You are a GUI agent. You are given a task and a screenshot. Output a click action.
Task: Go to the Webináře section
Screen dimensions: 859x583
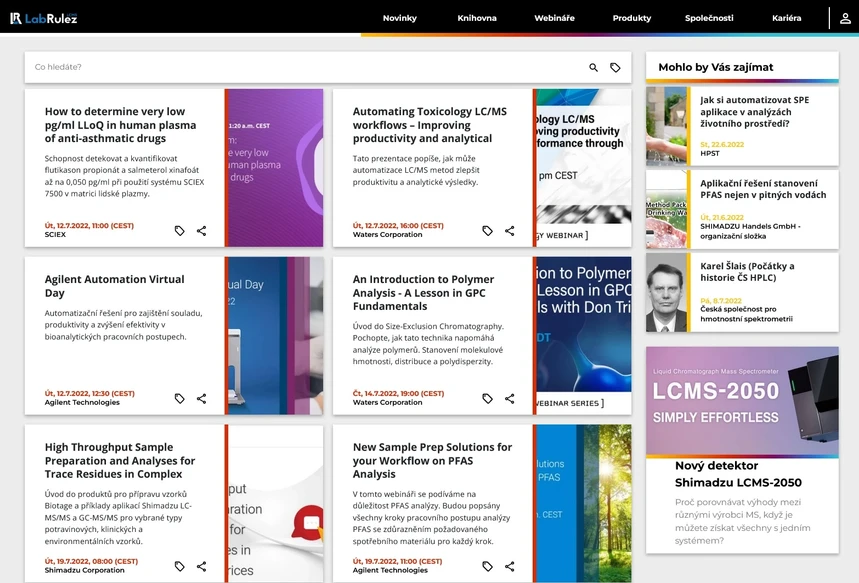(554, 18)
